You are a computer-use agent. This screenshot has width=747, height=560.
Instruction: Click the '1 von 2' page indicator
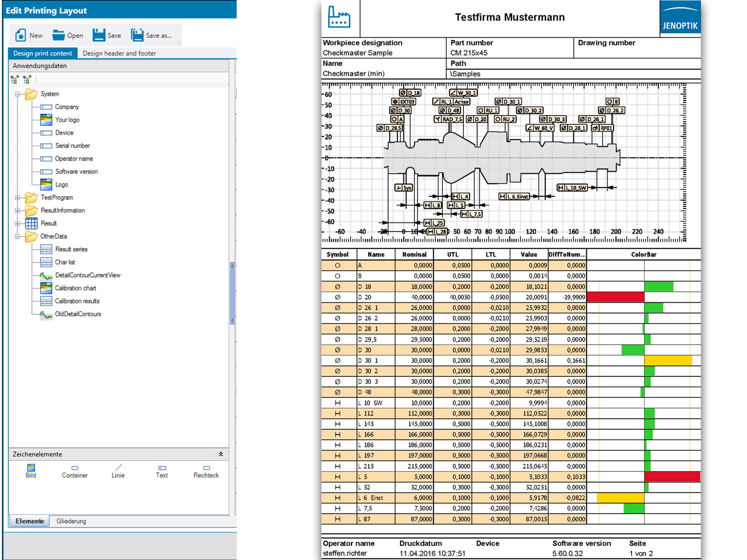641,554
